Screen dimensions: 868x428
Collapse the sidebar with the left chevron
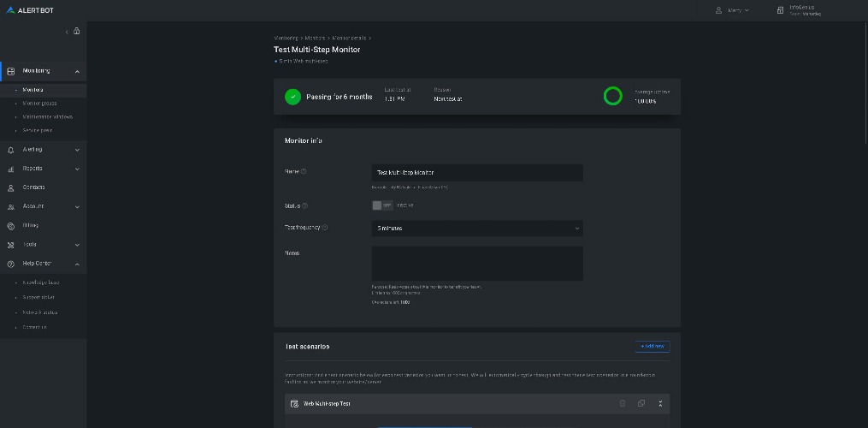(68, 32)
